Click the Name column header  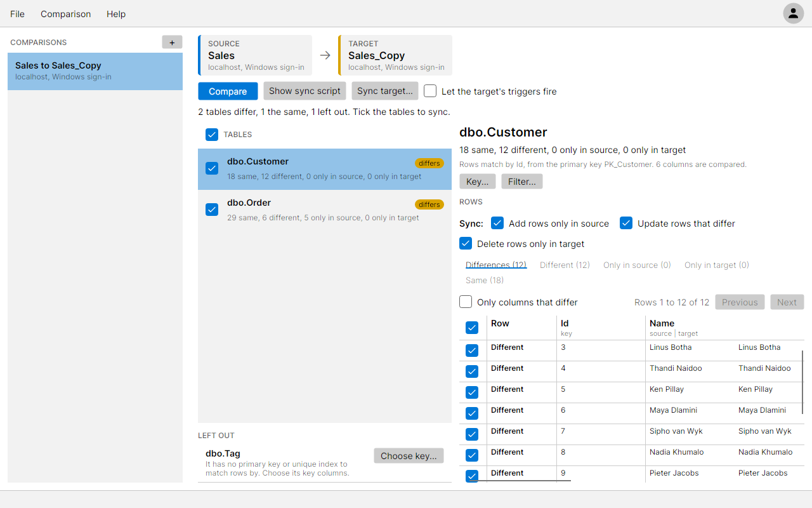click(724, 328)
